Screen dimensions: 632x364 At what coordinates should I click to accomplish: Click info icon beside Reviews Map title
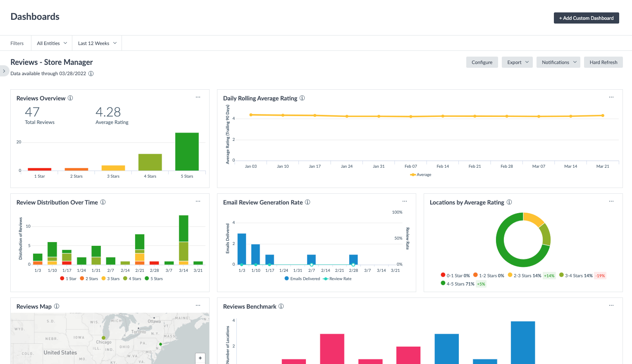coord(57,306)
